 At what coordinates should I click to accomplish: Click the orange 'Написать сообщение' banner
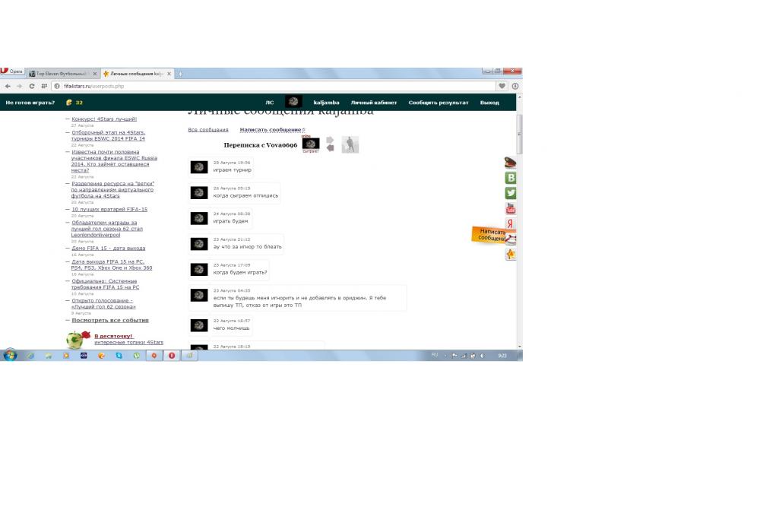tap(489, 235)
